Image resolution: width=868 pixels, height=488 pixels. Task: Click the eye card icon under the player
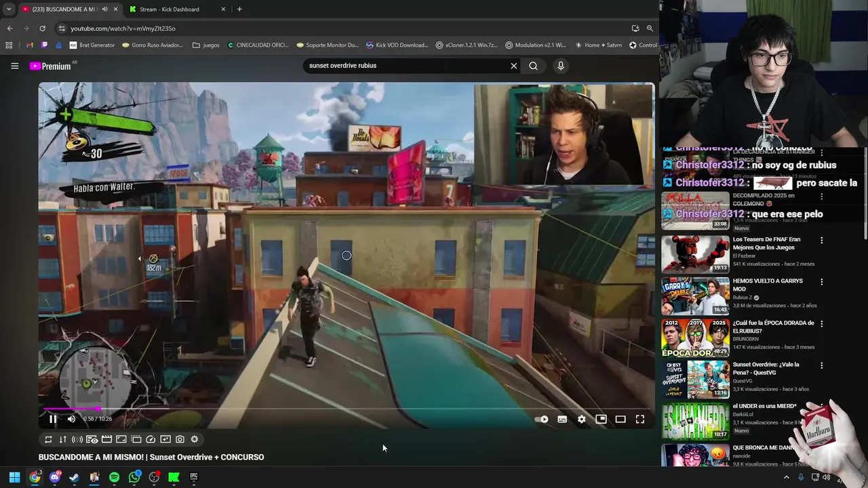coord(92,439)
